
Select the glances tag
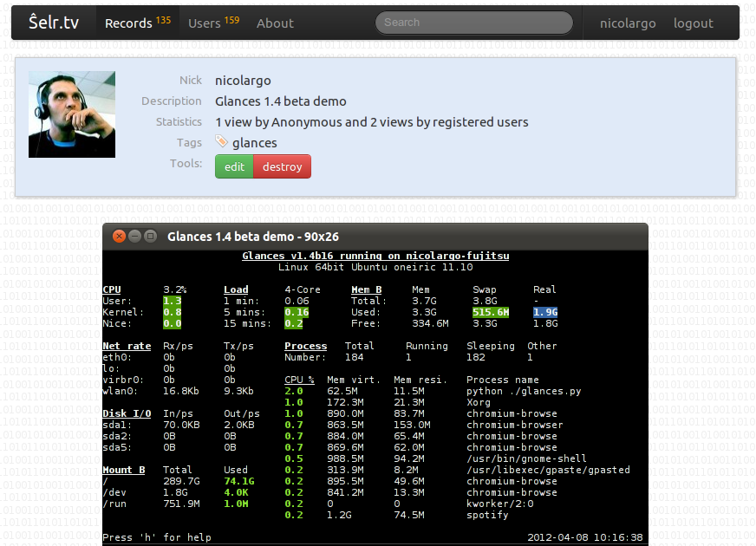pos(255,143)
